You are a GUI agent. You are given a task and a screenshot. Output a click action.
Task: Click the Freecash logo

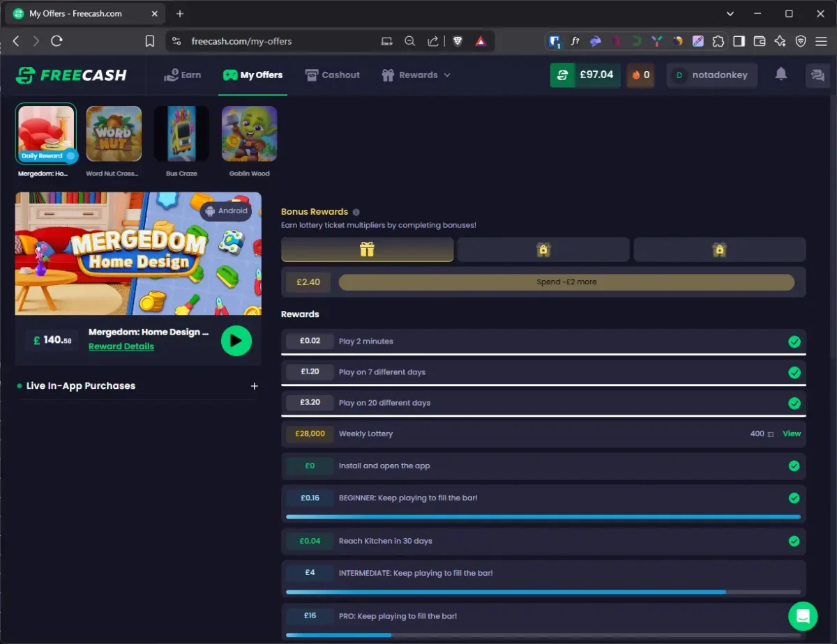tap(71, 75)
